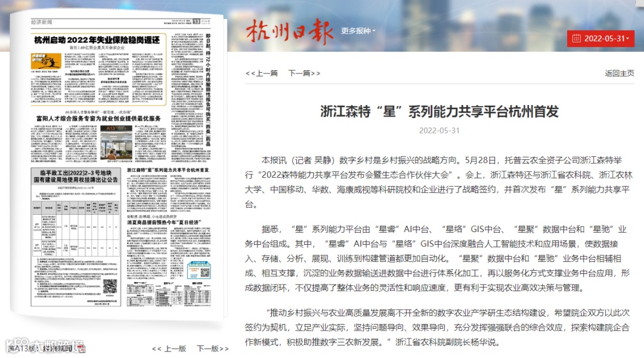Click the QR code box in 消夏商品 article
Screen dimensions: 644x358
pyautogui.click(x=199, y=270)
